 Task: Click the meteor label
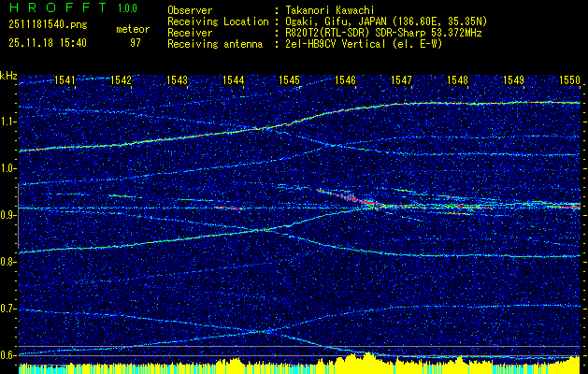pos(133,29)
